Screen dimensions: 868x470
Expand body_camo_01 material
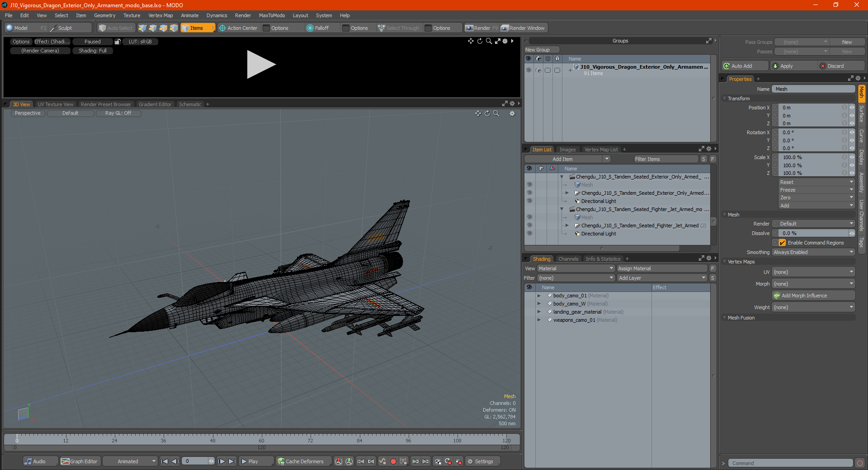(539, 296)
